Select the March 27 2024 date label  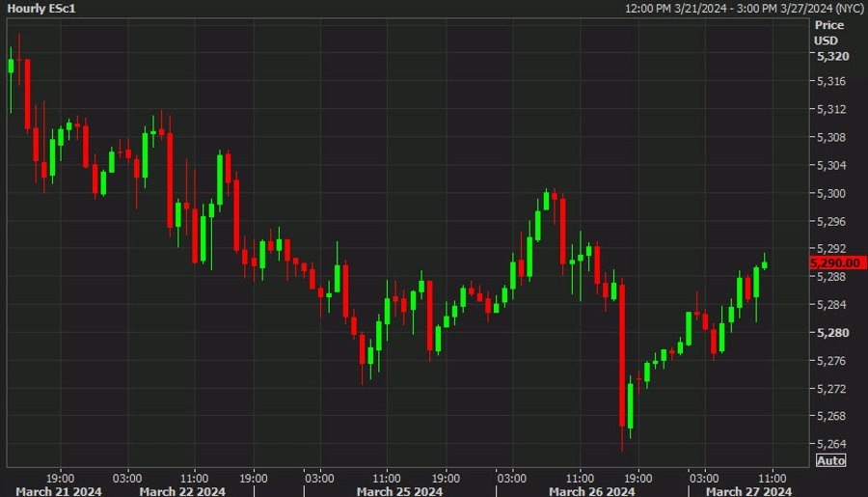point(749,491)
